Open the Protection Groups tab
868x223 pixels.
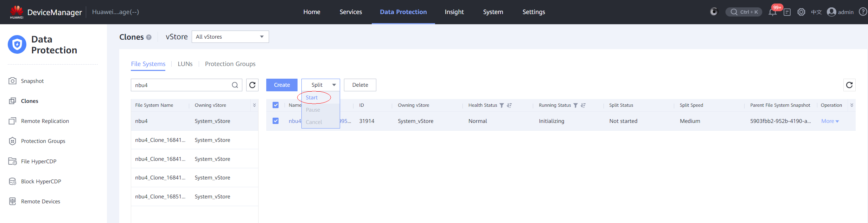[x=230, y=64]
